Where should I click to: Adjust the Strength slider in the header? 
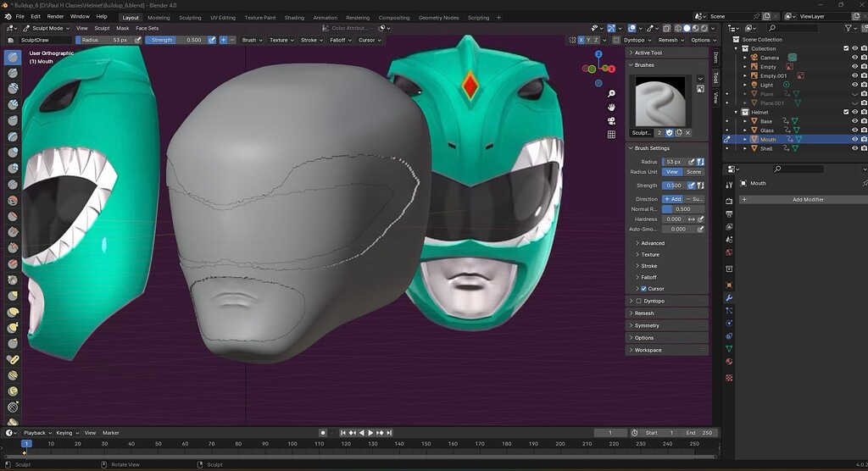click(176, 40)
